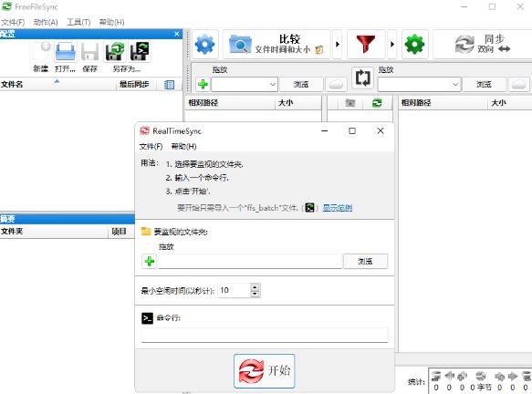Image resolution: width=532 pixels, height=394 pixels.
Task: Click right 浏览 browse button
Action: [484, 84]
